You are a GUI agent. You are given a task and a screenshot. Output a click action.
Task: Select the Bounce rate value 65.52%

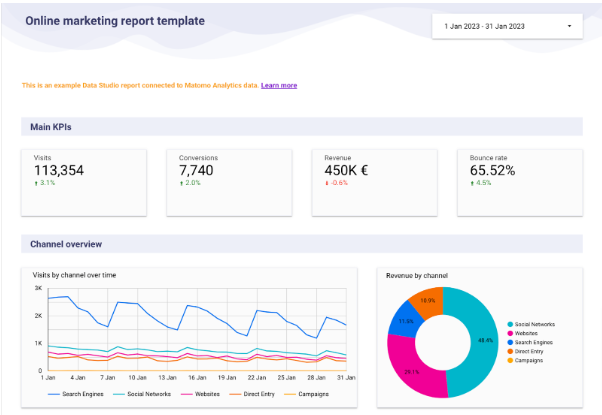[x=493, y=170]
